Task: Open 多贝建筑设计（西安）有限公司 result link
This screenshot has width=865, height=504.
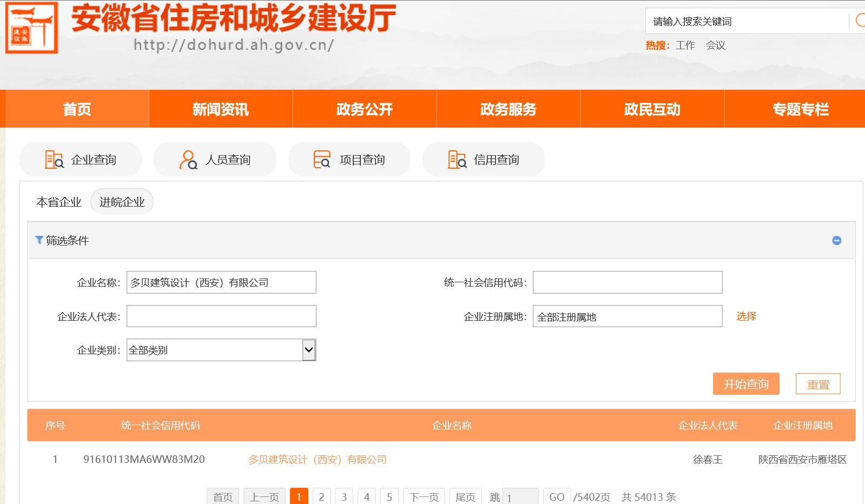Action: tap(318, 460)
